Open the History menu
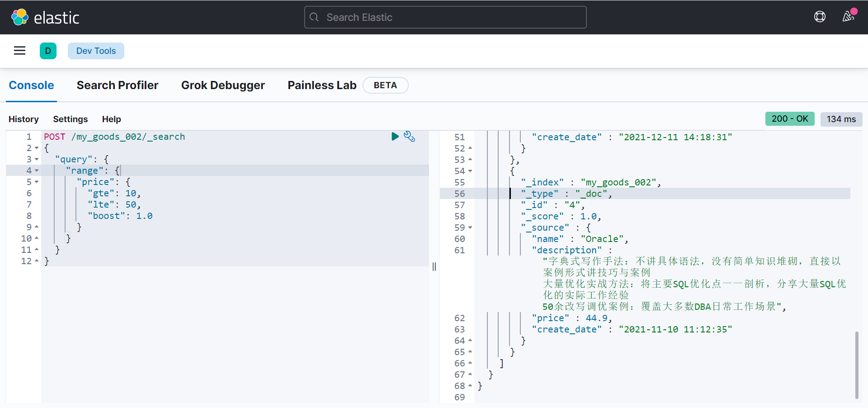868x408 pixels. pos(24,119)
